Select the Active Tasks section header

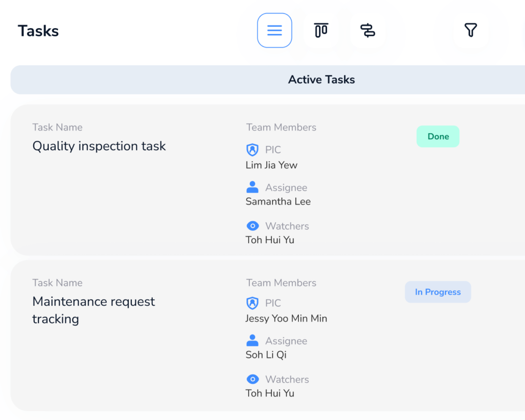[x=321, y=80]
